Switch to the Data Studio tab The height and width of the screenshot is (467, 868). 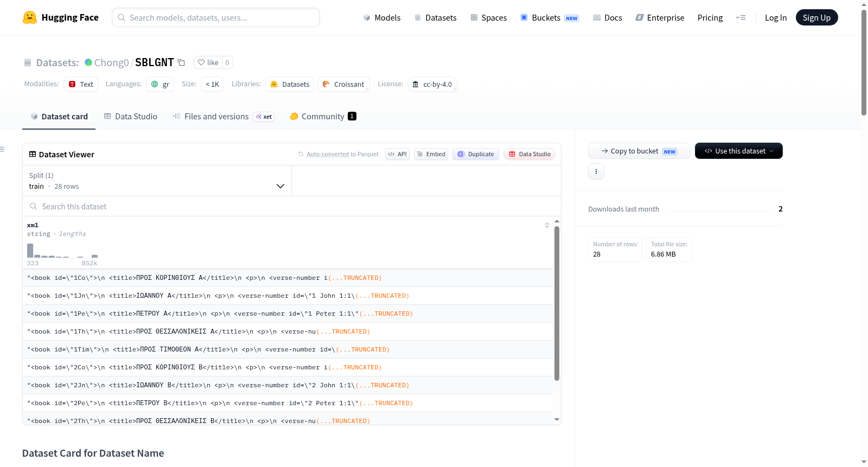(131, 117)
